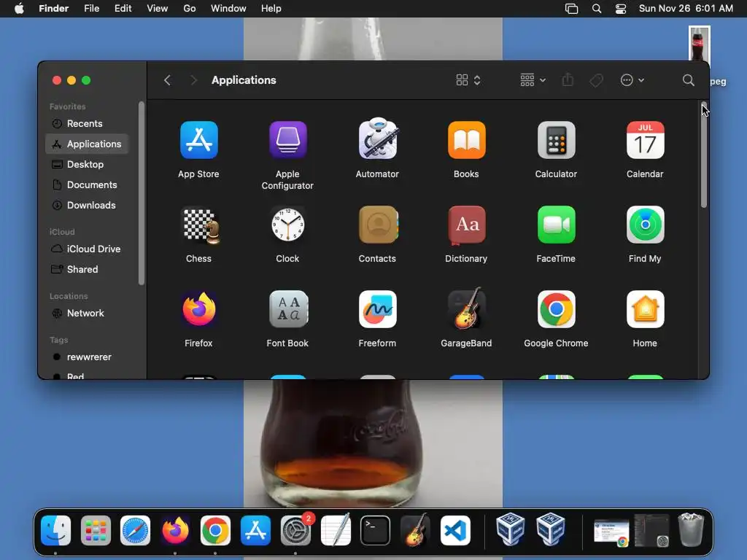Click the Edit Tags toolbar button
The width and height of the screenshot is (747, 560).
596,80
